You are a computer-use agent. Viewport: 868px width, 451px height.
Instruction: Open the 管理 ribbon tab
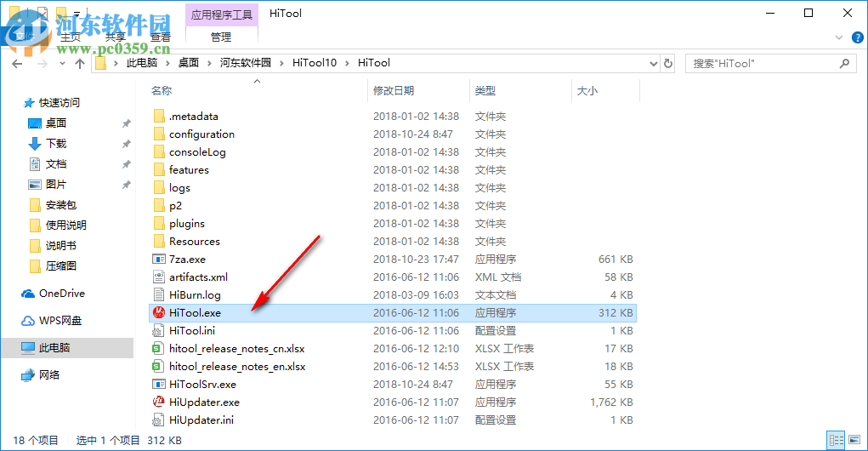coord(221,37)
